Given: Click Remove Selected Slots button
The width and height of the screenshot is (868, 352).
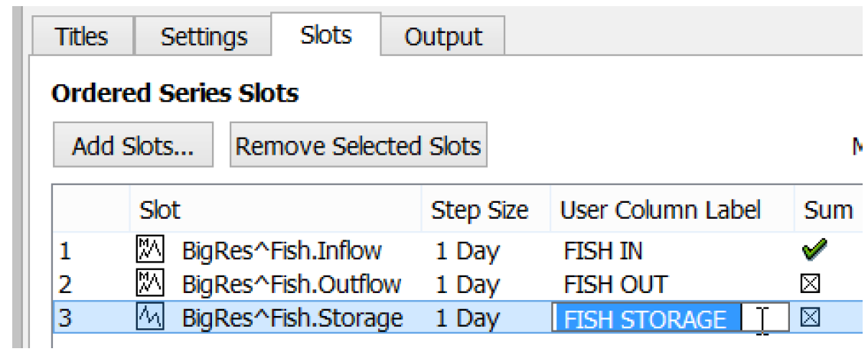Looking at the screenshot, I should [357, 145].
